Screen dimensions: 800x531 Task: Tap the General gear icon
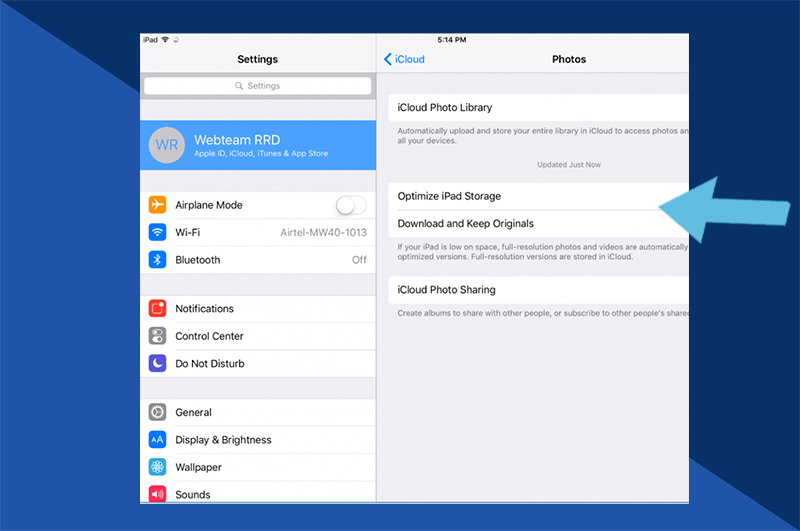coord(157,412)
